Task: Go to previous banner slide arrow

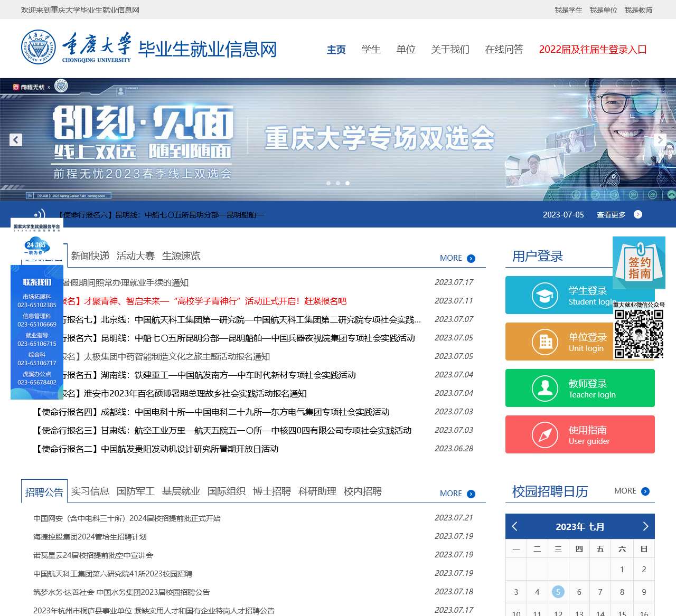Action: [16, 140]
